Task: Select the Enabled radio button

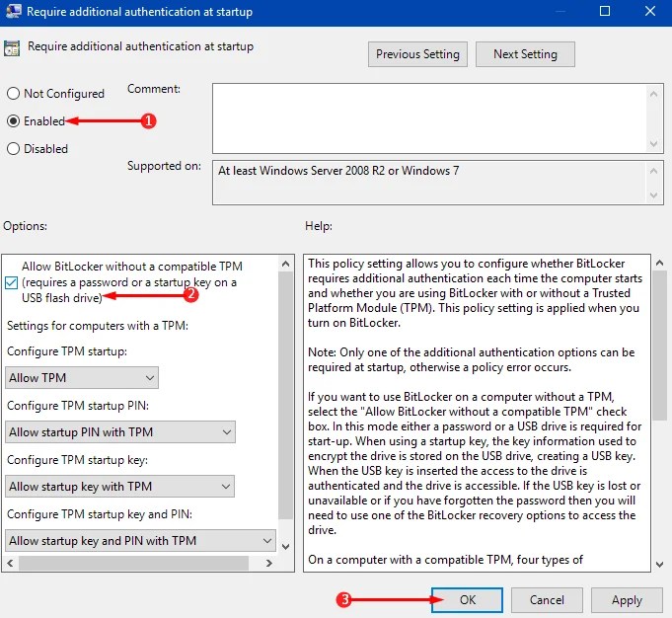Action: click(x=13, y=121)
